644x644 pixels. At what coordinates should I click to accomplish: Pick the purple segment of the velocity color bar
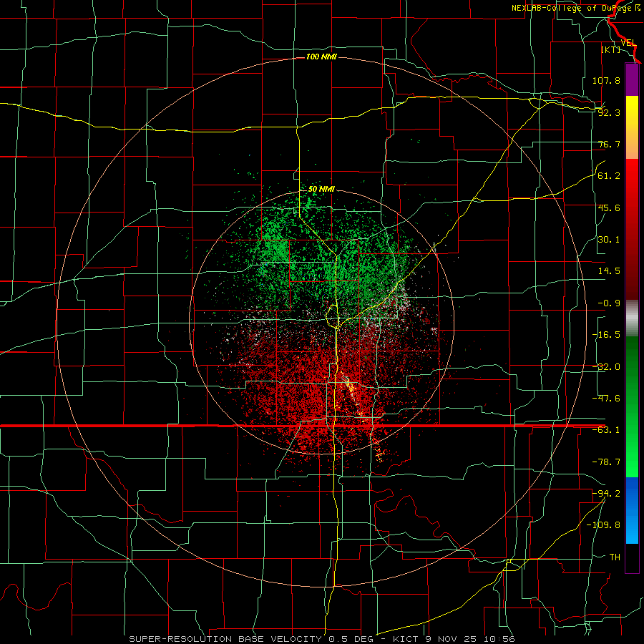632,79
